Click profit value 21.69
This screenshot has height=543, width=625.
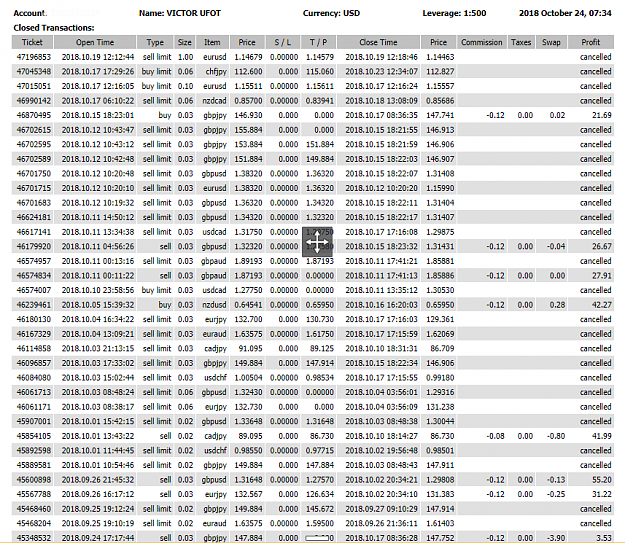601,115
